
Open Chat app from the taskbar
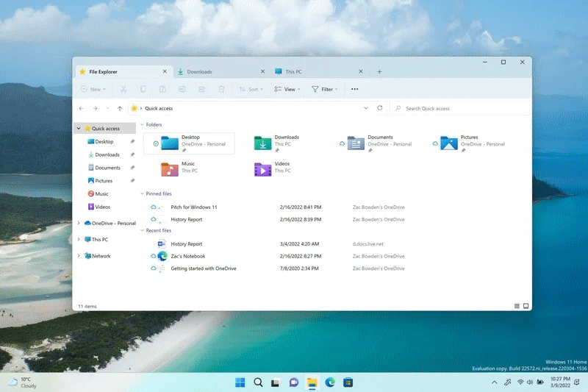(293, 382)
